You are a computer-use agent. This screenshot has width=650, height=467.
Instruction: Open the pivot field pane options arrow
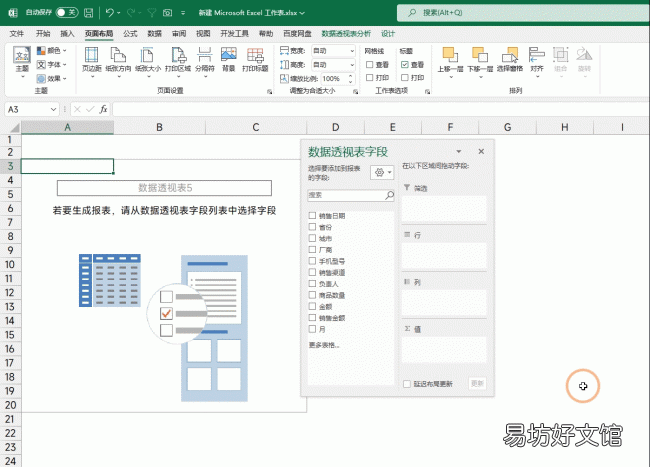click(458, 152)
